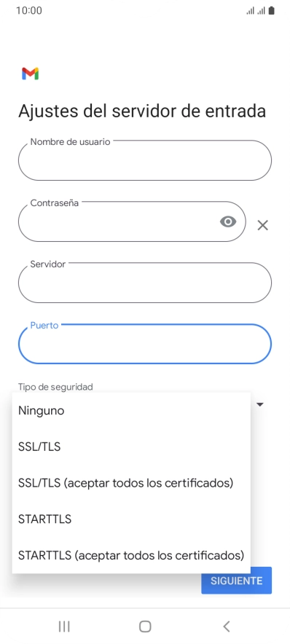The height and width of the screenshot is (644, 290).
Task: Focus the Puerto input field
Action: pos(145,344)
